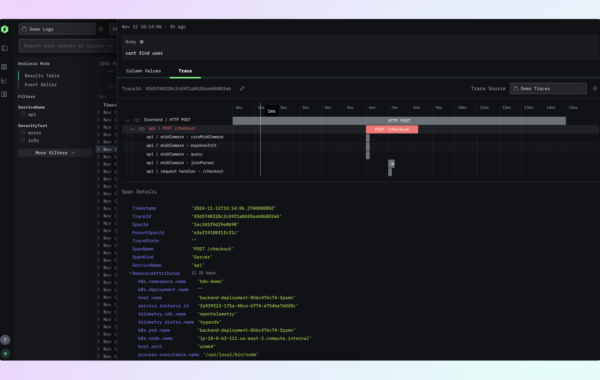This screenshot has height=380, width=600.
Task: Collapse the frontend HTTP POST span
Action: 128,120
